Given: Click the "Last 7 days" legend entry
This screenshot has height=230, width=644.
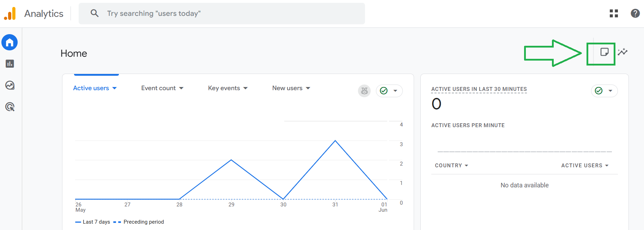Looking at the screenshot, I should (x=93, y=222).
